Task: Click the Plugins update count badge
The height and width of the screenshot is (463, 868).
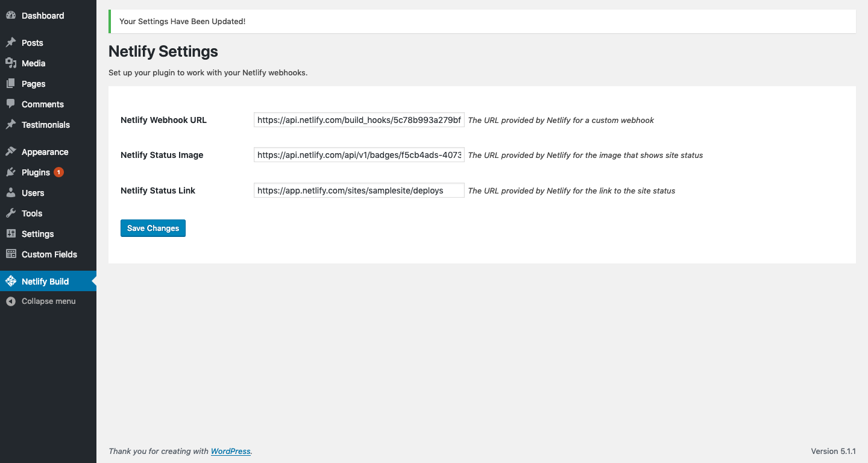Action: (58, 172)
